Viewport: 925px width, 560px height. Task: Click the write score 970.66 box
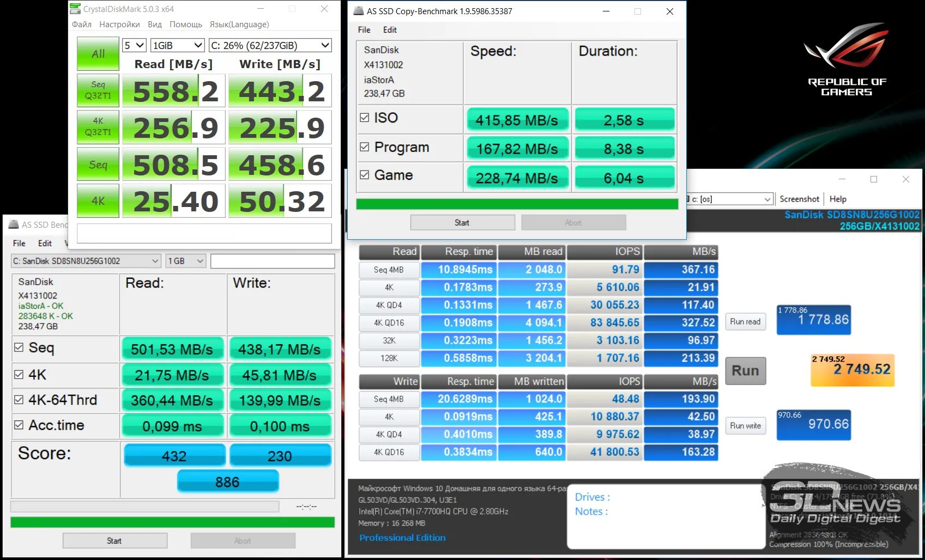(814, 424)
